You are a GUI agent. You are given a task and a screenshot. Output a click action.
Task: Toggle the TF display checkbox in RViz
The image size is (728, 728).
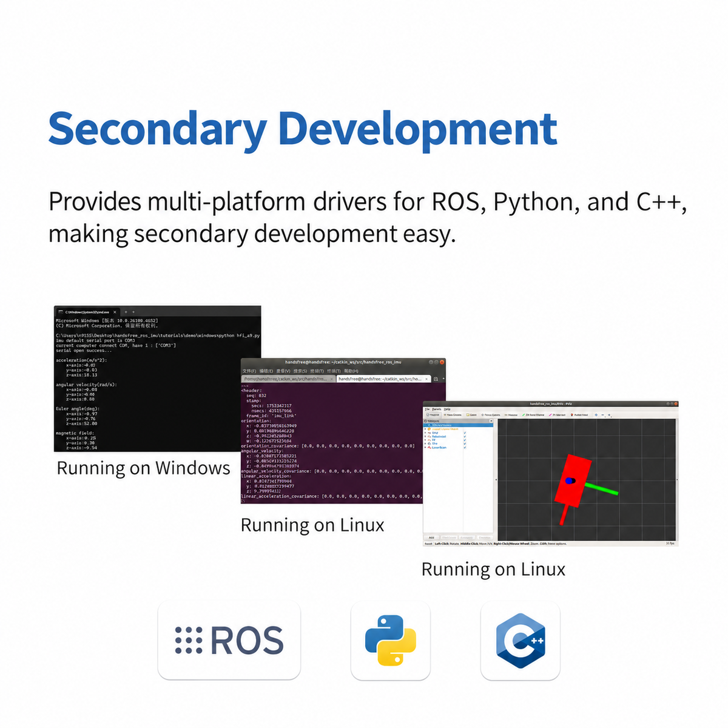click(x=465, y=440)
